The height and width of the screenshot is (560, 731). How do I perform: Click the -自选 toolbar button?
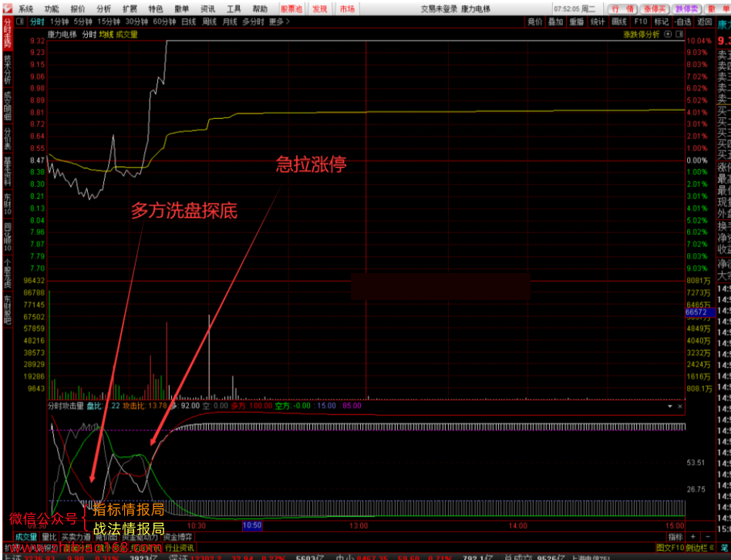pos(683,22)
